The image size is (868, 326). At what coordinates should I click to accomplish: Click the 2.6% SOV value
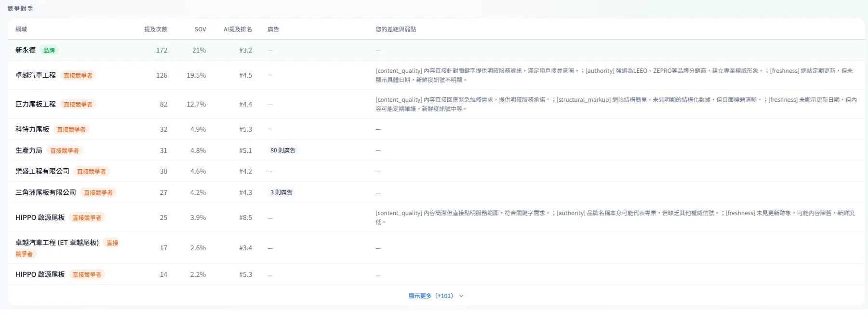click(x=198, y=248)
